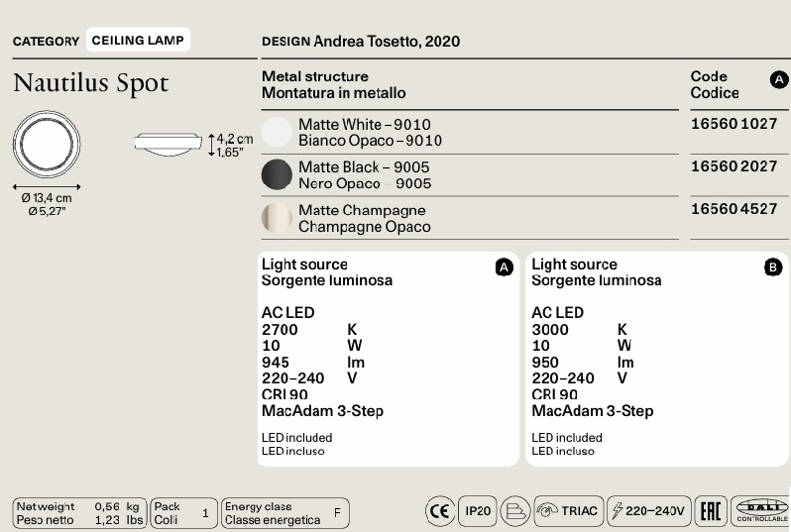Click the EAC conformity mark

coord(711,511)
